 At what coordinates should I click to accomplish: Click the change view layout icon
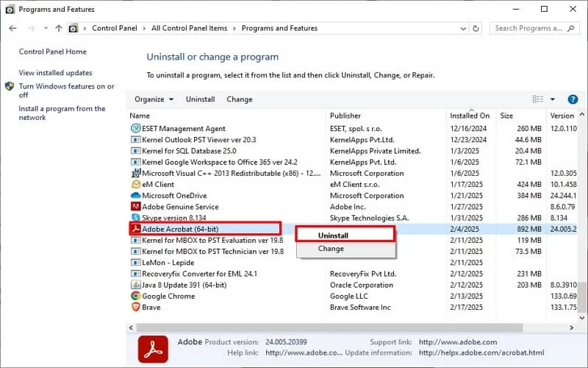tap(538, 99)
